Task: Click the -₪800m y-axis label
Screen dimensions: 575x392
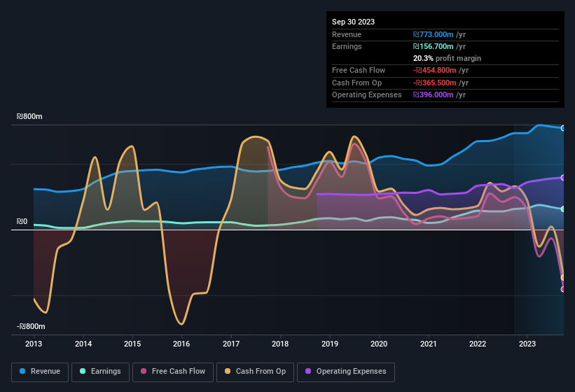Action: 31,326
